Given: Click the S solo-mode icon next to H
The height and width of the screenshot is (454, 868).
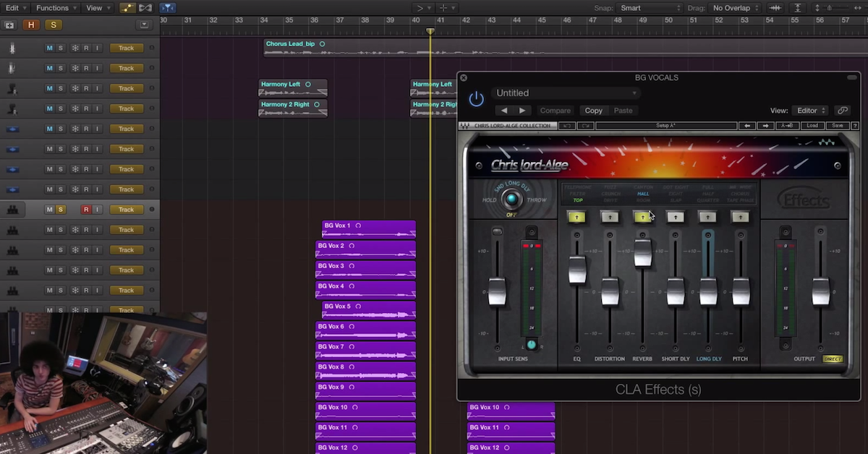Looking at the screenshot, I should (x=52, y=24).
